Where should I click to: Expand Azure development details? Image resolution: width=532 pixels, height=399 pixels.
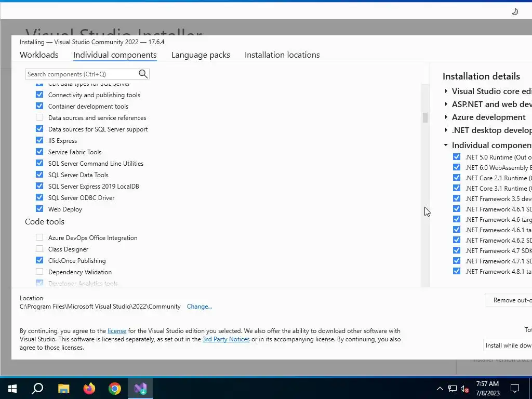pyautogui.click(x=446, y=117)
